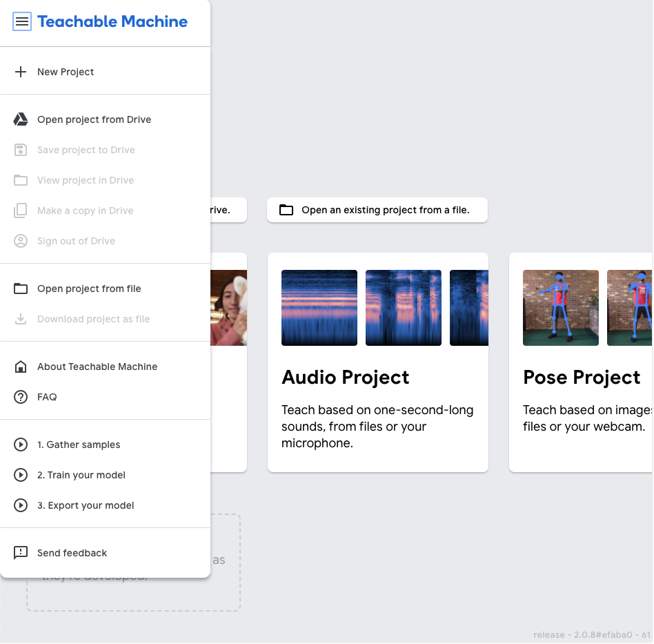Select View project in Drive
Image resolution: width=654 pixels, height=644 pixels.
click(86, 180)
